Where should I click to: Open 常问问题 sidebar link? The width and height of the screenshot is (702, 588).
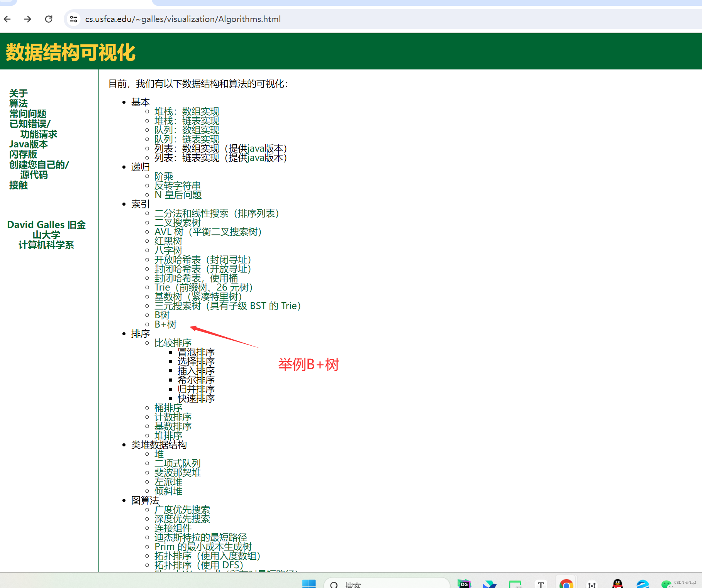click(28, 114)
